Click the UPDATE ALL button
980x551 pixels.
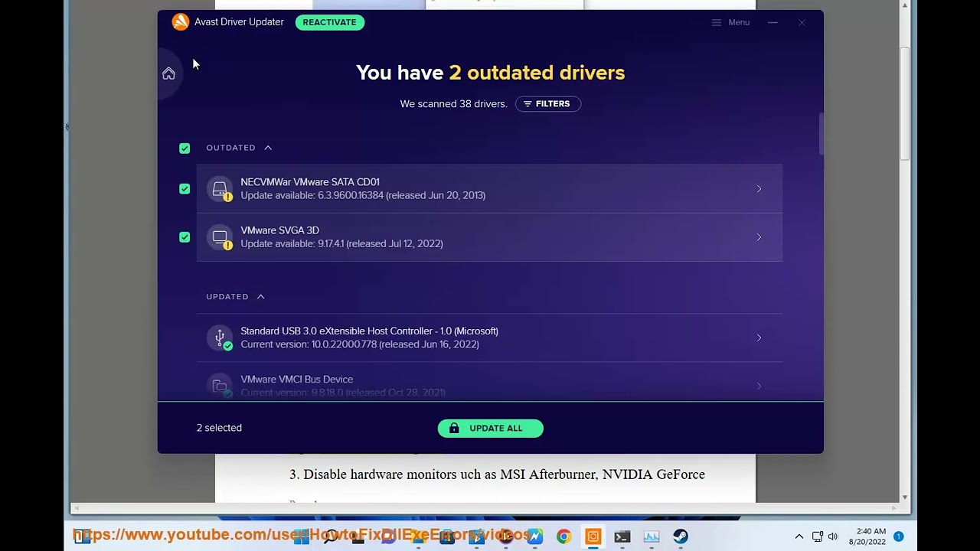[491, 429]
